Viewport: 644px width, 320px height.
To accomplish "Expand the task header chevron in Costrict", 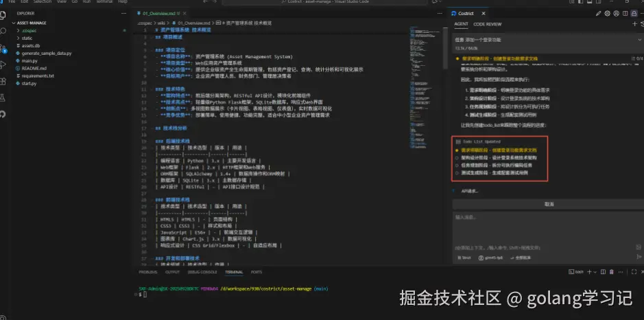I will (639, 40).
